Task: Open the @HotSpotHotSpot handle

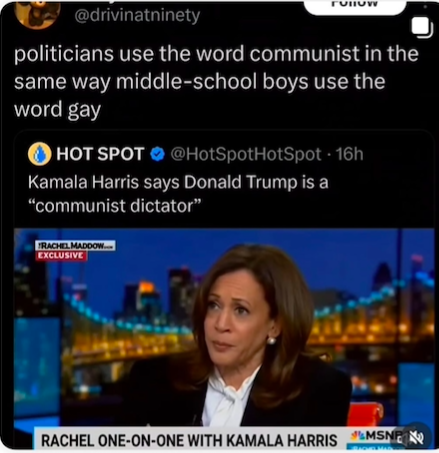Action: pyautogui.click(x=246, y=154)
